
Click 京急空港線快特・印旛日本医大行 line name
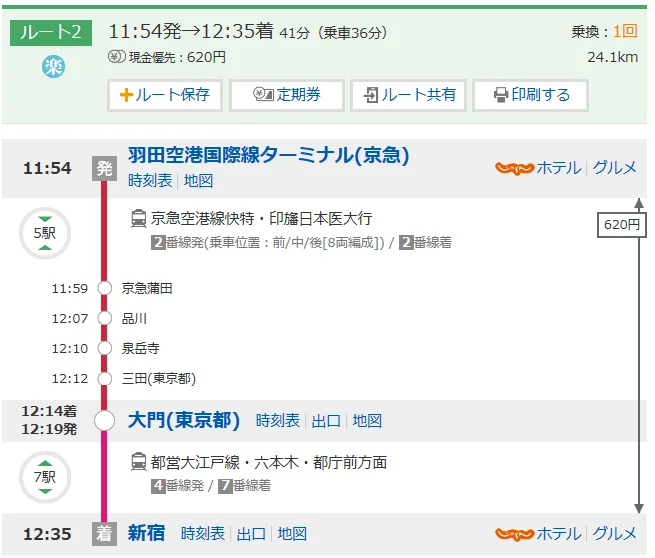(x=261, y=218)
